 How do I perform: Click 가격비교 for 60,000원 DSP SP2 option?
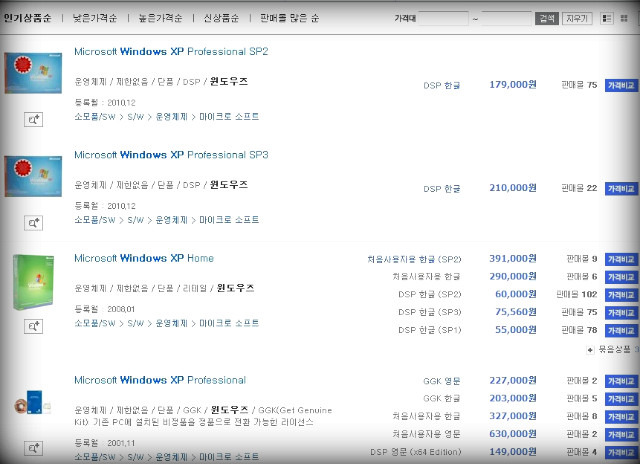tap(621, 295)
